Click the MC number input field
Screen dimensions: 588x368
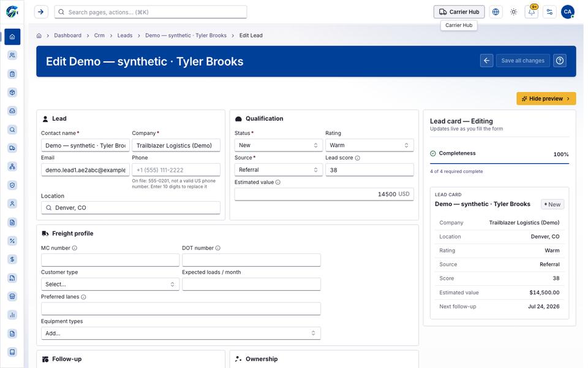pos(110,260)
